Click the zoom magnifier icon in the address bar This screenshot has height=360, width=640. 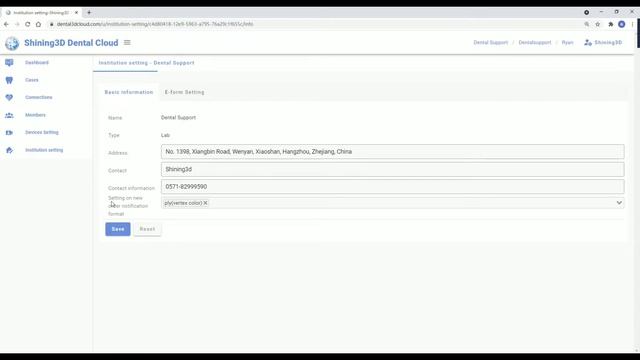587,24
